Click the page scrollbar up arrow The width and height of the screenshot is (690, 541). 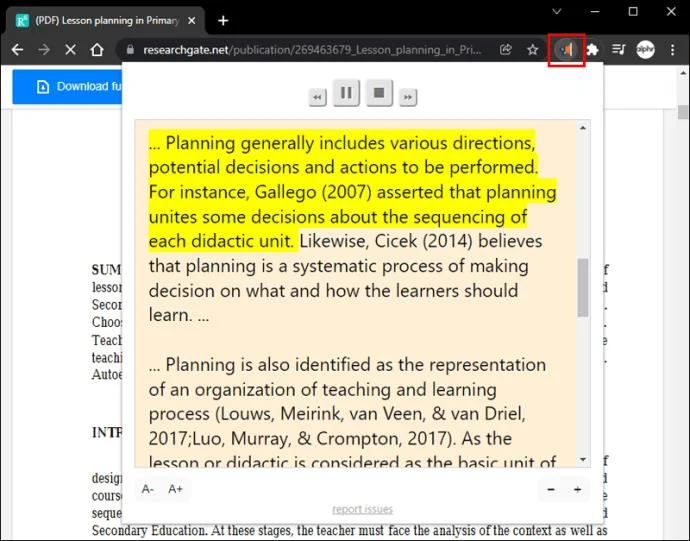tap(683, 73)
